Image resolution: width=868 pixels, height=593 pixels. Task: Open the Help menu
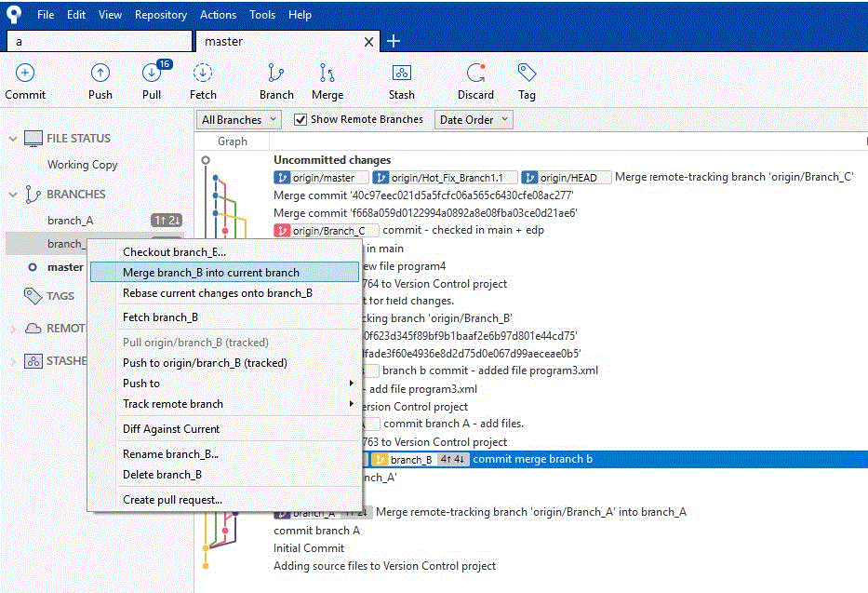click(300, 14)
